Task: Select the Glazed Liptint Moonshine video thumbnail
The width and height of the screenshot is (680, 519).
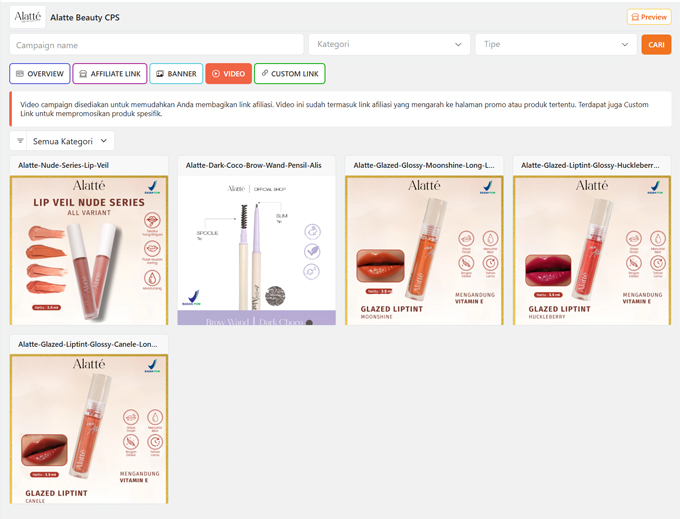Action: 424,250
